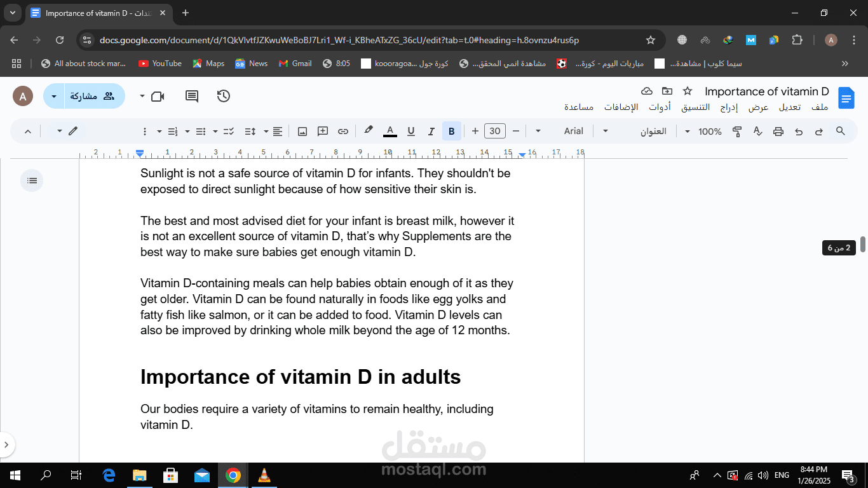The image size is (868, 488).
Task: Open version history via the clock icon
Action: (x=223, y=97)
